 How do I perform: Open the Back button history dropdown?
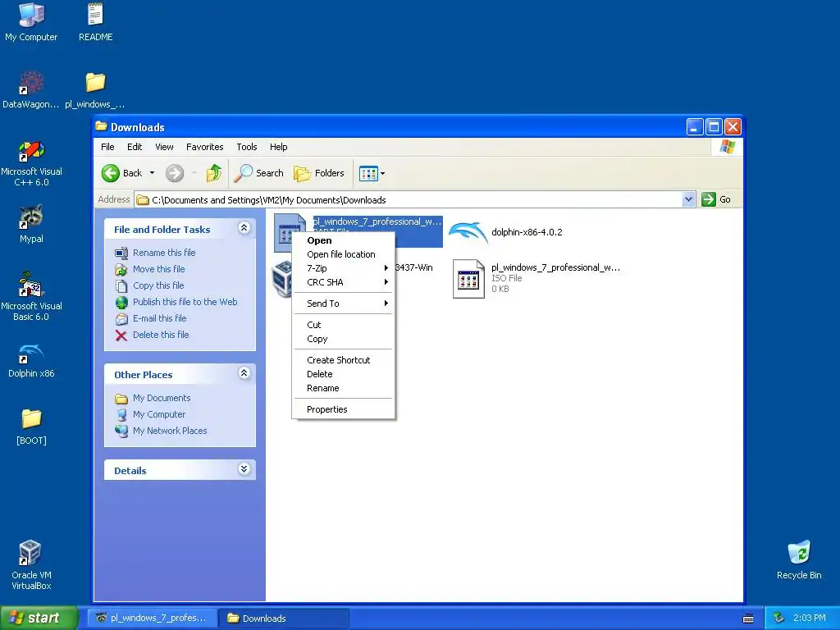point(152,173)
